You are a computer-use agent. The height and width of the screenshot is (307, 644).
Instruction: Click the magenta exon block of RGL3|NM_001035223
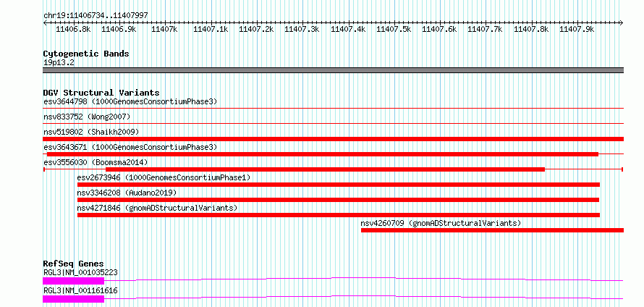(x=74, y=281)
